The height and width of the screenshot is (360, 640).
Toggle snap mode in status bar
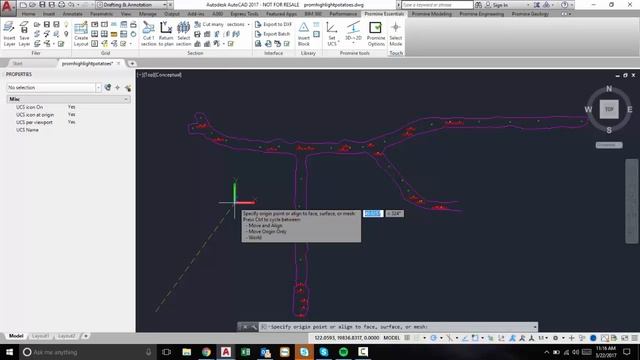pos(417,338)
